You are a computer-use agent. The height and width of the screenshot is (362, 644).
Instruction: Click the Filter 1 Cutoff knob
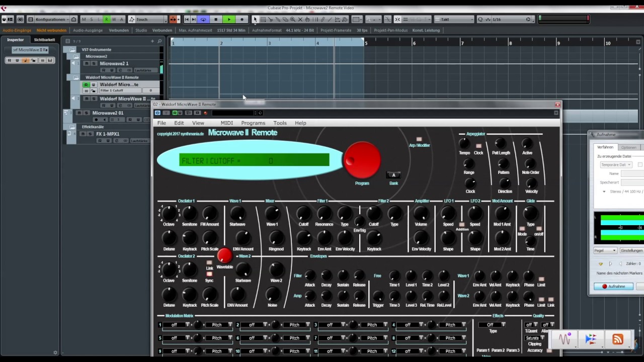click(303, 214)
